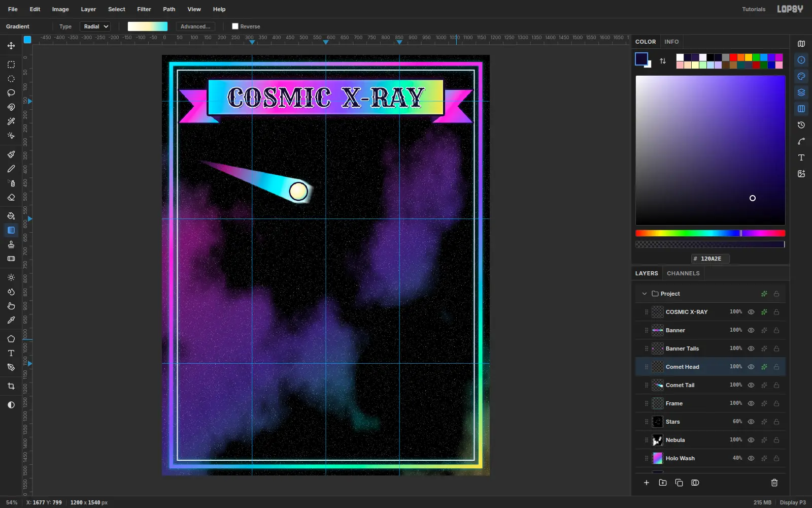Select the Comet Tail layer thumbnail

coord(658,385)
